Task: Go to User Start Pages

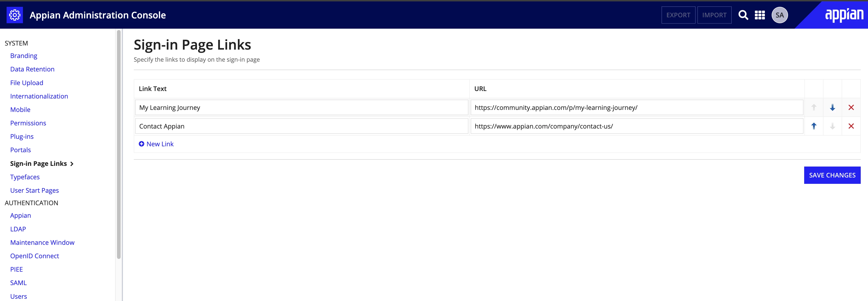Action: 34,191
